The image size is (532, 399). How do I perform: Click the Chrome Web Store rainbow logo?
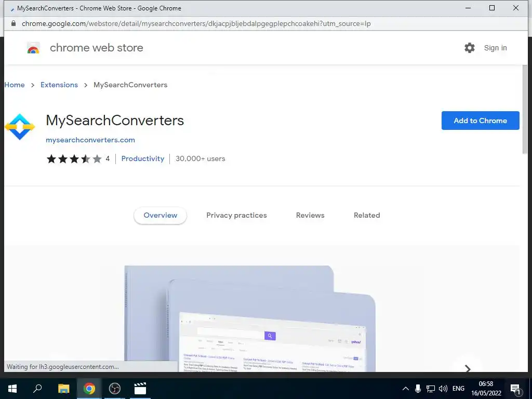(33, 48)
